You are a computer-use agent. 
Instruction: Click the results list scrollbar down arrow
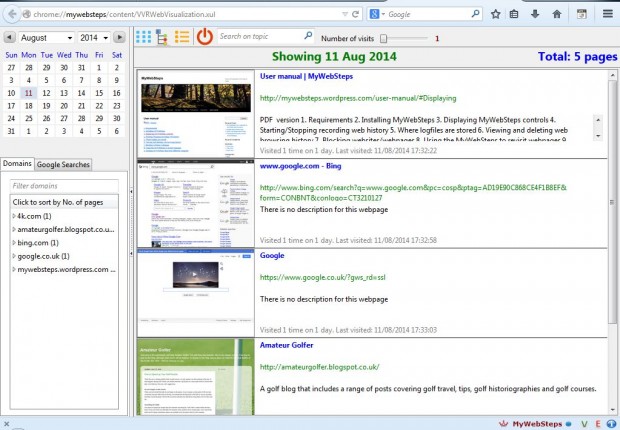point(612,410)
